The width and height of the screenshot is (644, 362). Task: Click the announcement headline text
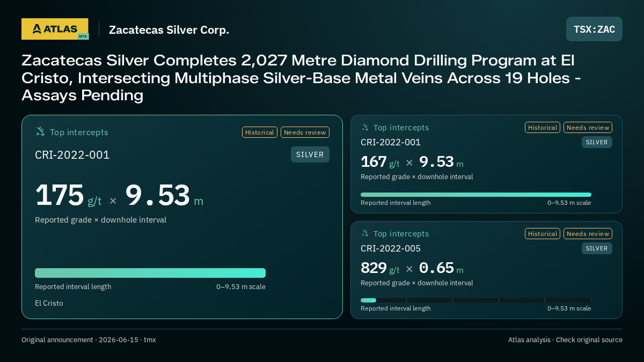[302, 78]
